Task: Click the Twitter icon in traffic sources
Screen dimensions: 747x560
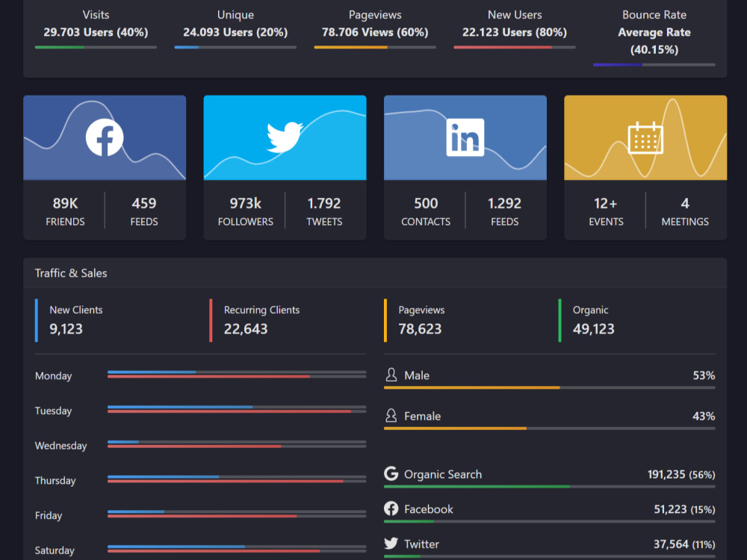Action: click(x=391, y=544)
